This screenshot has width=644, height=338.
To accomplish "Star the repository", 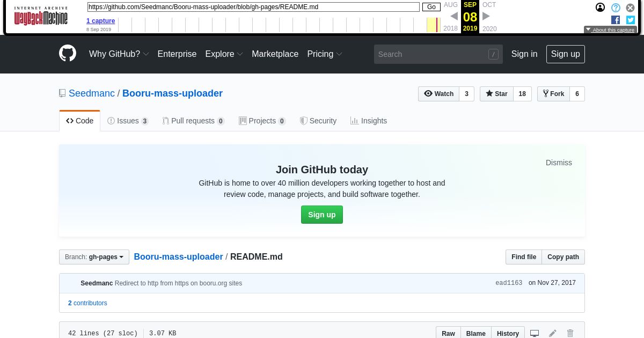I will 496,94.
